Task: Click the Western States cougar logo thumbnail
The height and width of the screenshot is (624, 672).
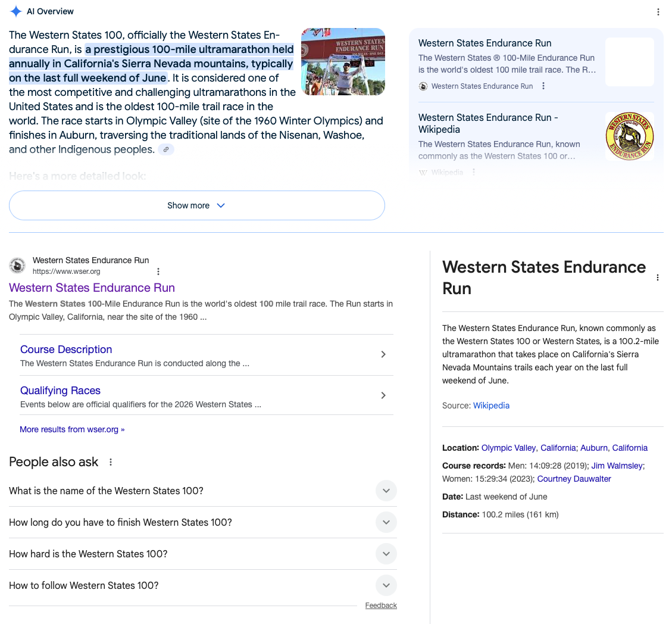Action: pos(630,136)
